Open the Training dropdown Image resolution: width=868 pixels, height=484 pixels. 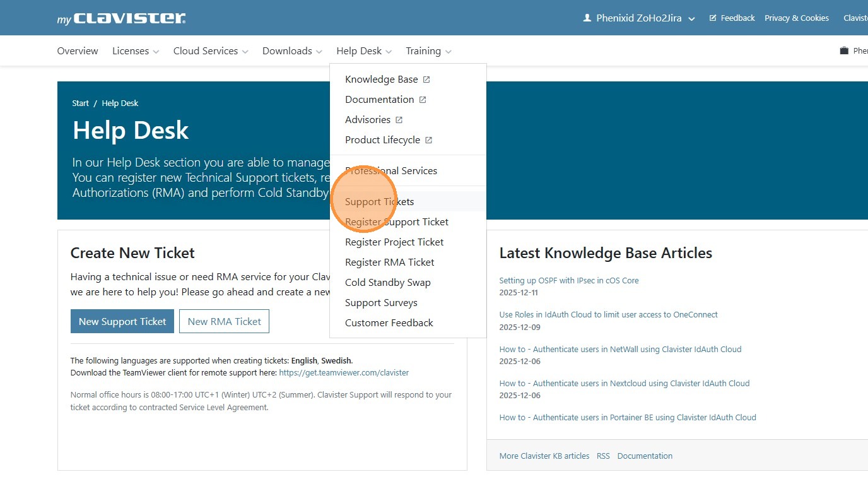(428, 51)
